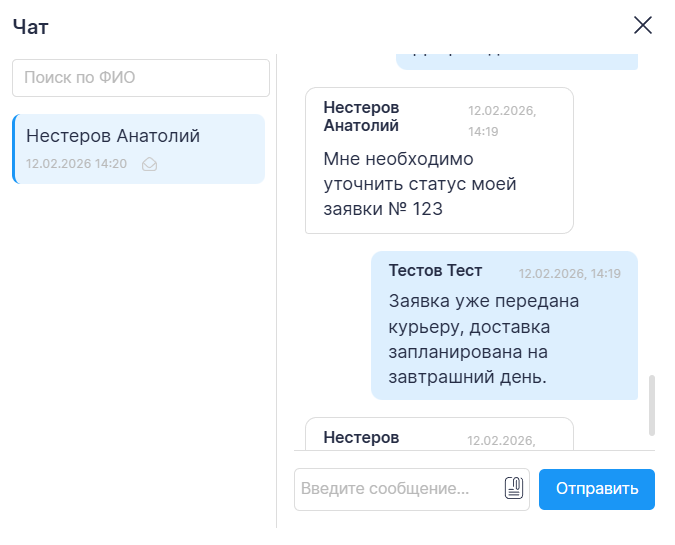Click the blue bar on the selected contact
Image resolution: width=675 pixels, height=545 pixels.
pos(14,149)
